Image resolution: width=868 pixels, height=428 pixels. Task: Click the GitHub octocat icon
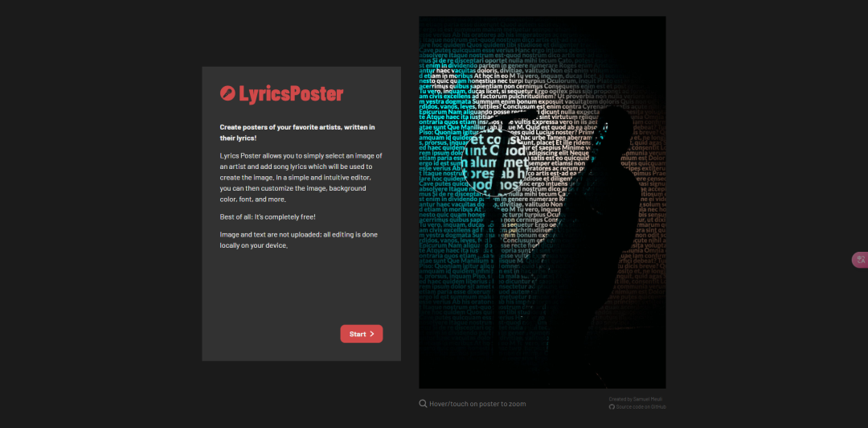[x=612, y=407]
